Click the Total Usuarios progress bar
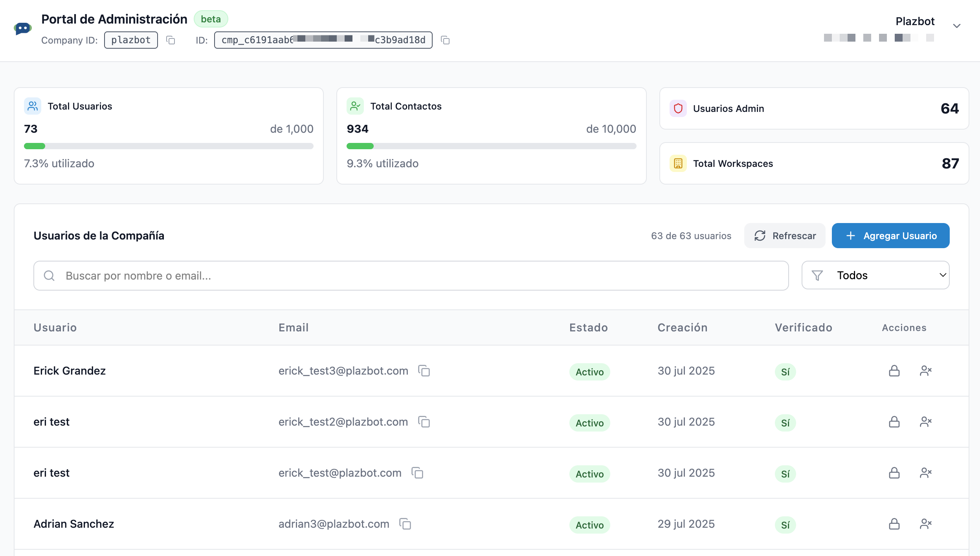Screen dimensions: 980x556 point(169,146)
